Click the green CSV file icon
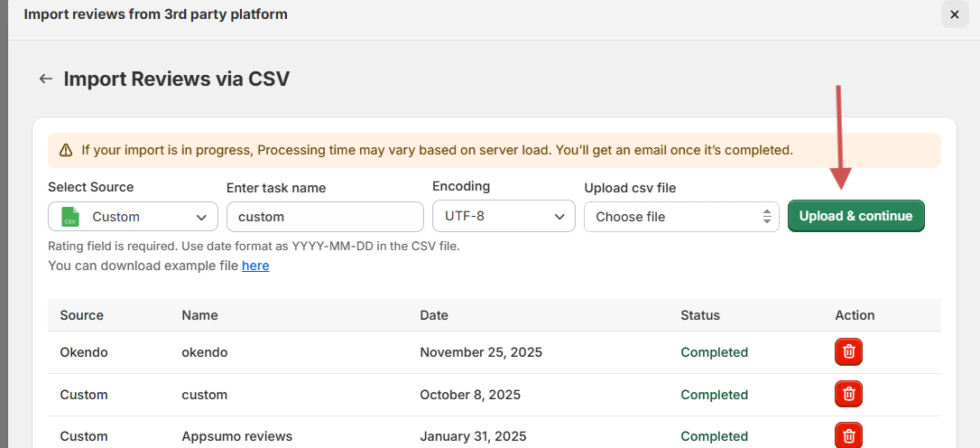 tap(70, 217)
